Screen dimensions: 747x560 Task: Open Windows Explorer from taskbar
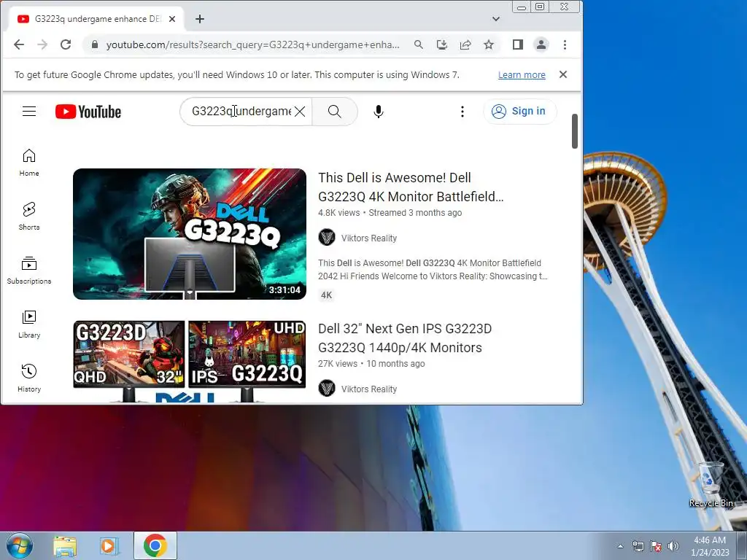pyautogui.click(x=65, y=546)
